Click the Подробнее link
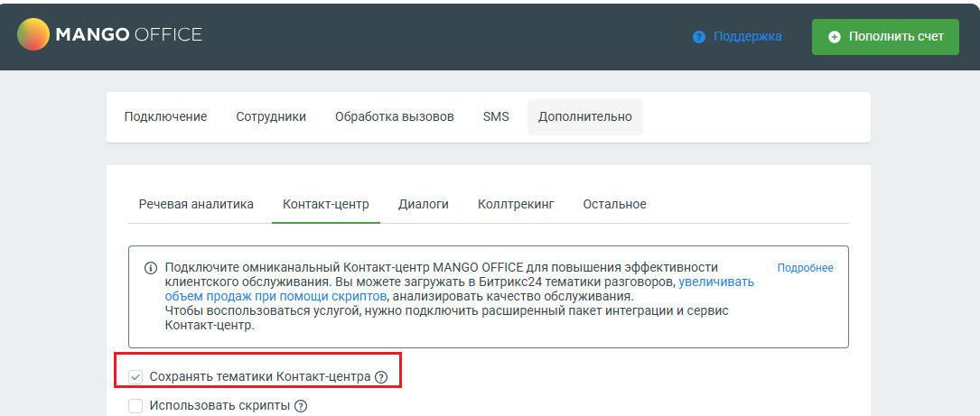980x416 pixels. pos(805,268)
